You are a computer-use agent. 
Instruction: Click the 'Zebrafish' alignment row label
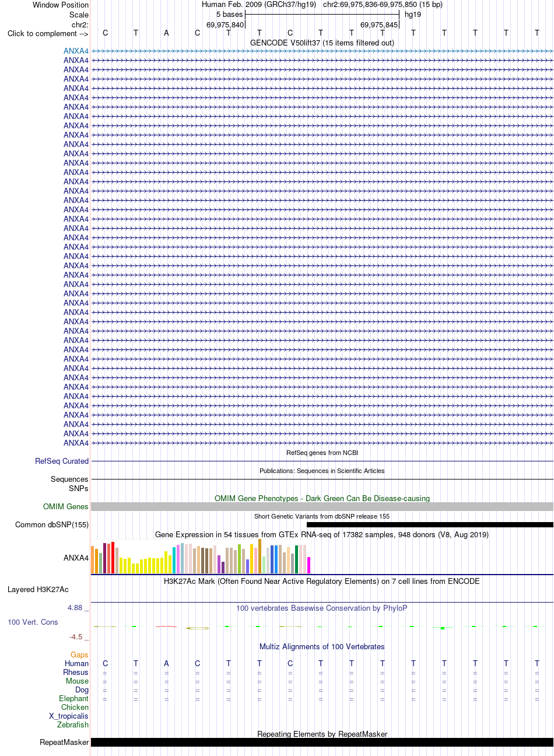[73, 724]
